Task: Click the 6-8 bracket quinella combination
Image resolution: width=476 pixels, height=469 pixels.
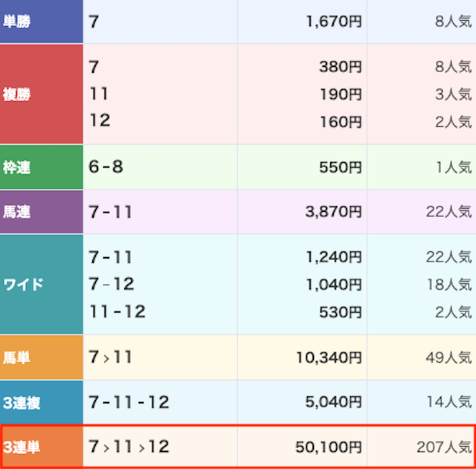Action: (x=106, y=166)
